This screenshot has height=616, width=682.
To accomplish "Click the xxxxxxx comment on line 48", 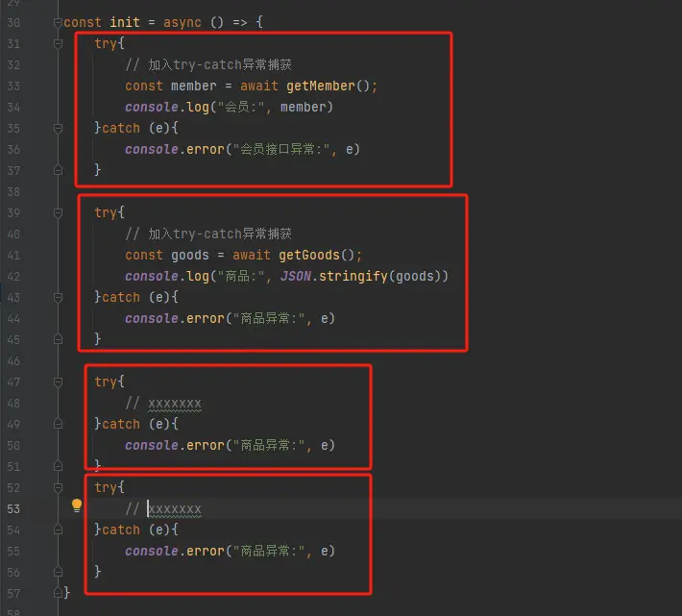I will (163, 404).
